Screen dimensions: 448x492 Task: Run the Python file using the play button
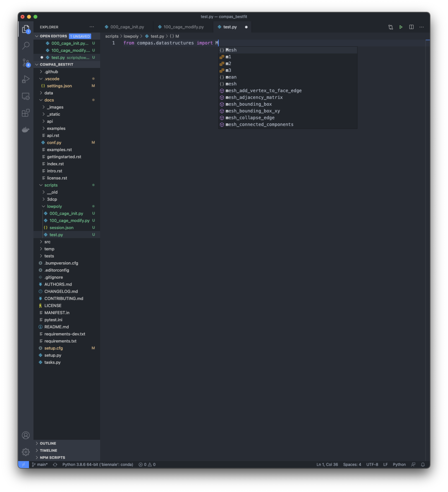(x=401, y=27)
